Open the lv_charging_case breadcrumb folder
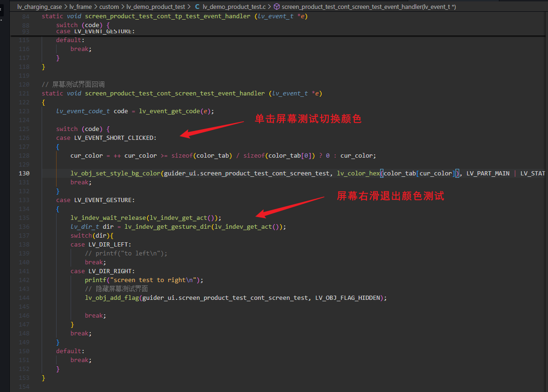Viewport: 548px width, 392px height. click(39, 7)
